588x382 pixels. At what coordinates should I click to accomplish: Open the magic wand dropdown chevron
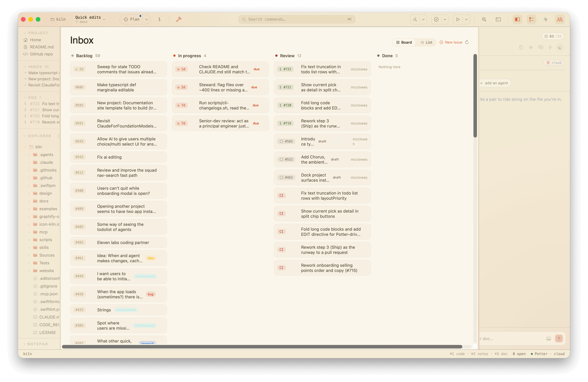tap(423, 19)
